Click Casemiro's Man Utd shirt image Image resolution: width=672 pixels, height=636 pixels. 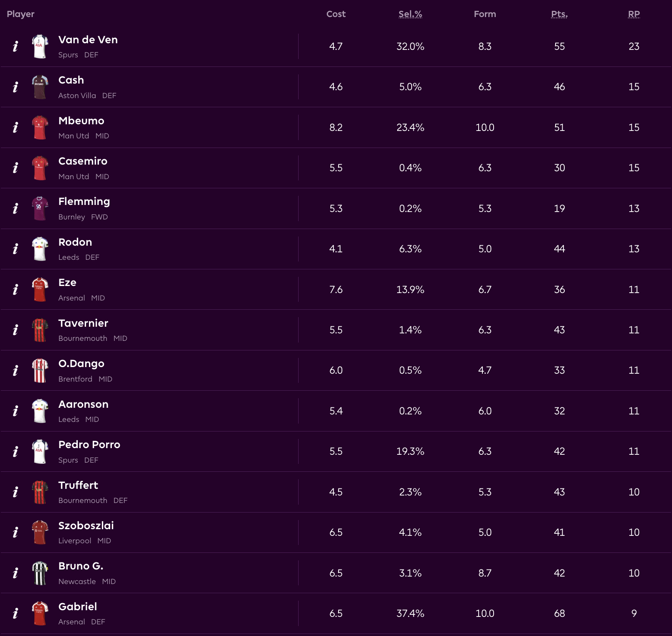(x=40, y=168)
